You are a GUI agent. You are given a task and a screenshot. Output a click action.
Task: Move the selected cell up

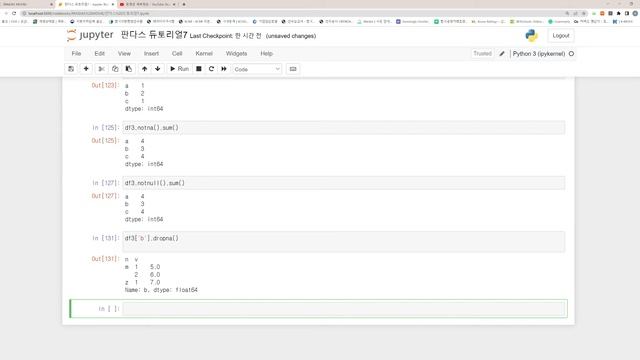[144, 69]
